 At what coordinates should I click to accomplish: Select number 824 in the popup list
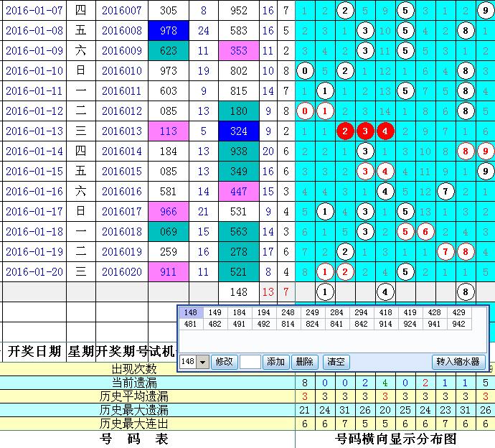(312, 324)
